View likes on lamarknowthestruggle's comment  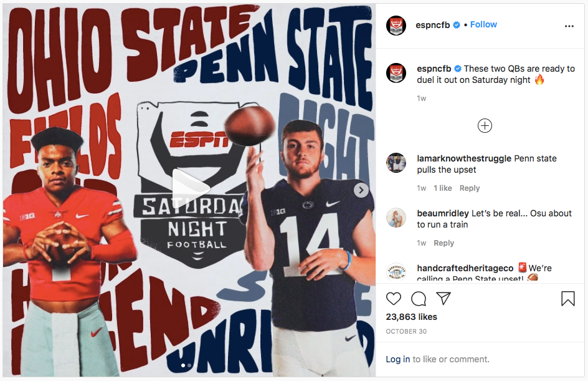[x=442, y=188]
